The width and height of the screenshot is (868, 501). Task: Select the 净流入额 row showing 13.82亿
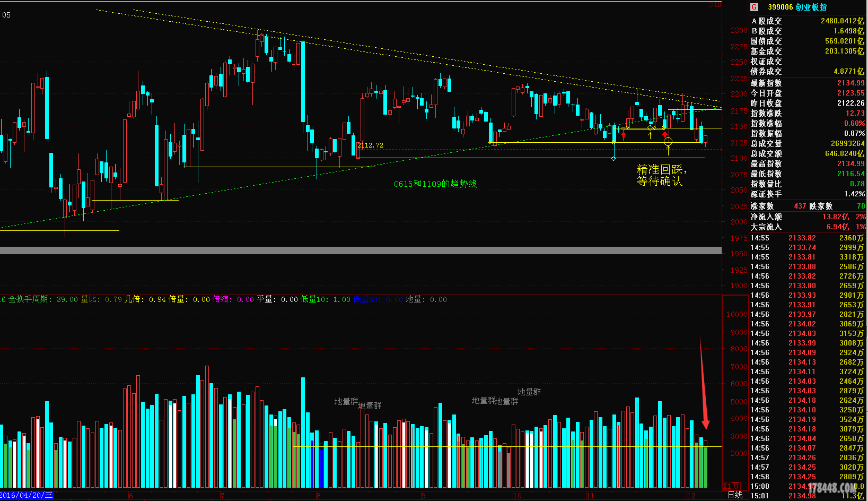(808, 217)
